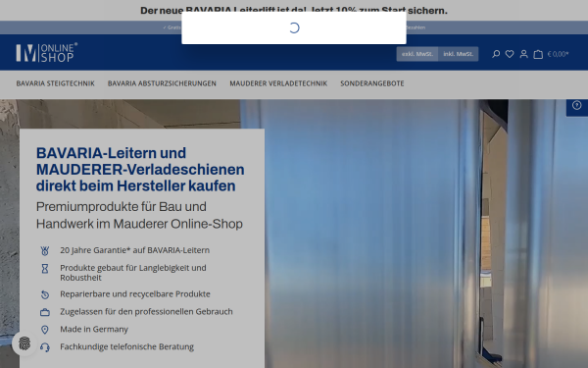Switch prices to inkl. MwSt.
Screen dimensions: 588x368
[x=459, y=54]
